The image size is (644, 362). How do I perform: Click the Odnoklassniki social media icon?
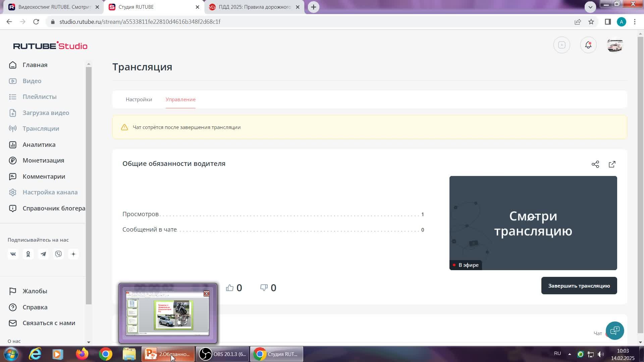point(28,254)
